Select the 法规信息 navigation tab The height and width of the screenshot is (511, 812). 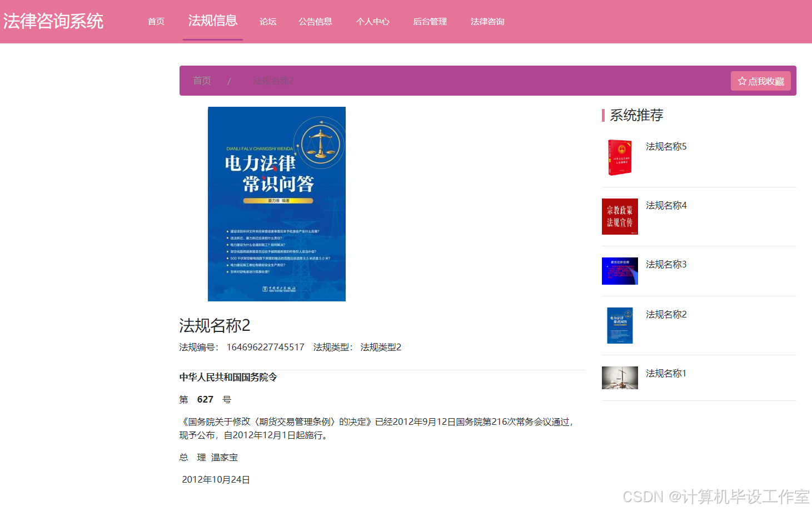tap(213, 21)
